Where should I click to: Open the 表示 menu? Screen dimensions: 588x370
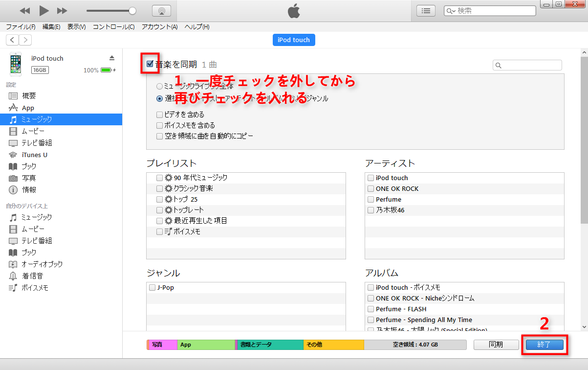[x=76, y=27]
